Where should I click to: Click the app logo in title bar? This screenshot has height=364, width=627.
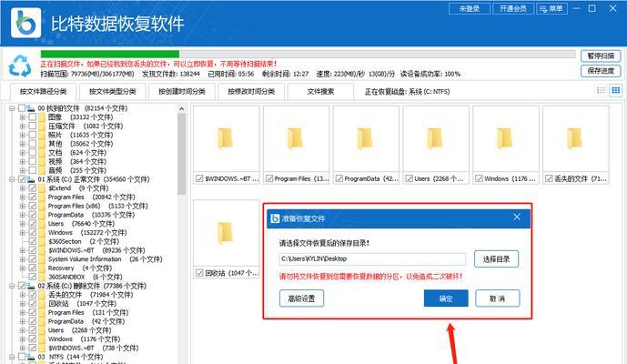coord(26,23)
